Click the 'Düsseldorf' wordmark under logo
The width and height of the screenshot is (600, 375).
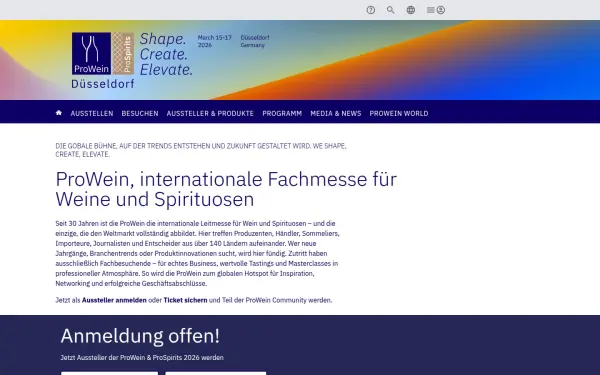pyautogui.click(x=103, y=84)
